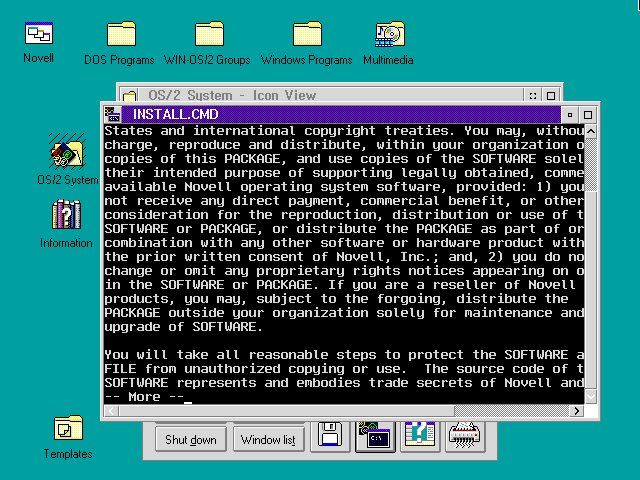Open the help question mark icon in LaunchPad
This screenshot has height=480, width=640.
coord(420,436)
